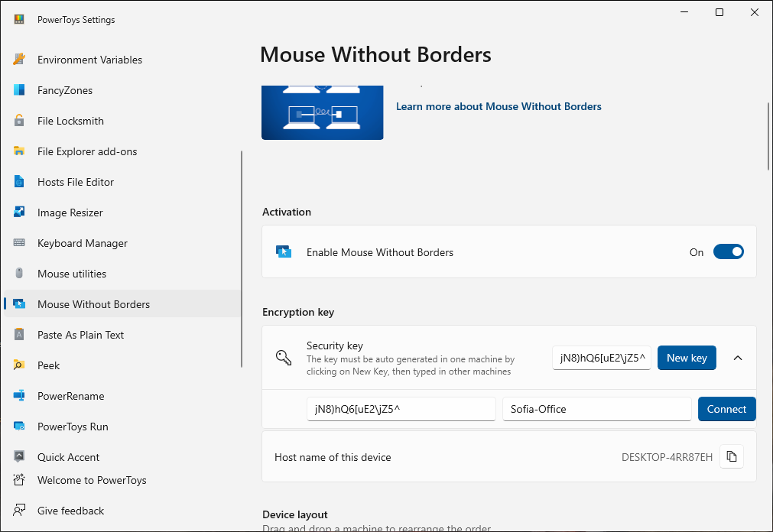Click the Connect button
Screen dimensions: 773x532
click(726, 409)
